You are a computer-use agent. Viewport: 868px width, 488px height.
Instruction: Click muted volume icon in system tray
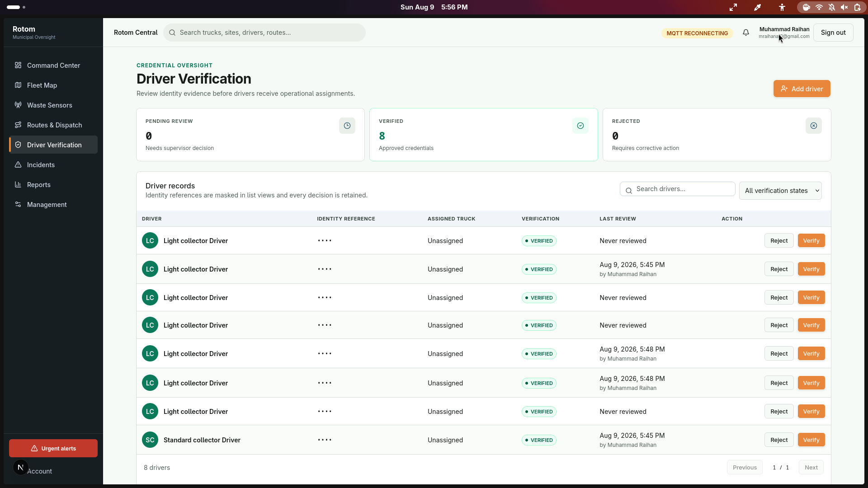click(x=844, y=7)
